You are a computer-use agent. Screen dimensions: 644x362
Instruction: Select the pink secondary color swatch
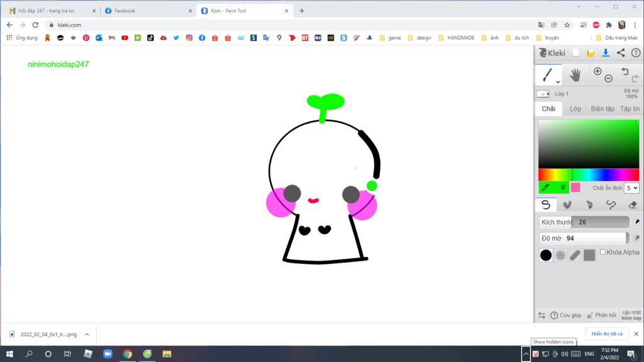tap(575, 187)
